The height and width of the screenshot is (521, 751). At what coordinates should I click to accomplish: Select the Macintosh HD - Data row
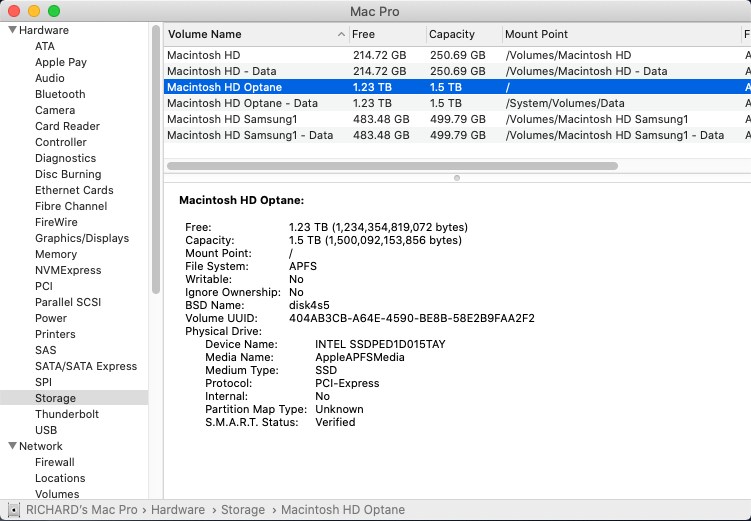457,71
